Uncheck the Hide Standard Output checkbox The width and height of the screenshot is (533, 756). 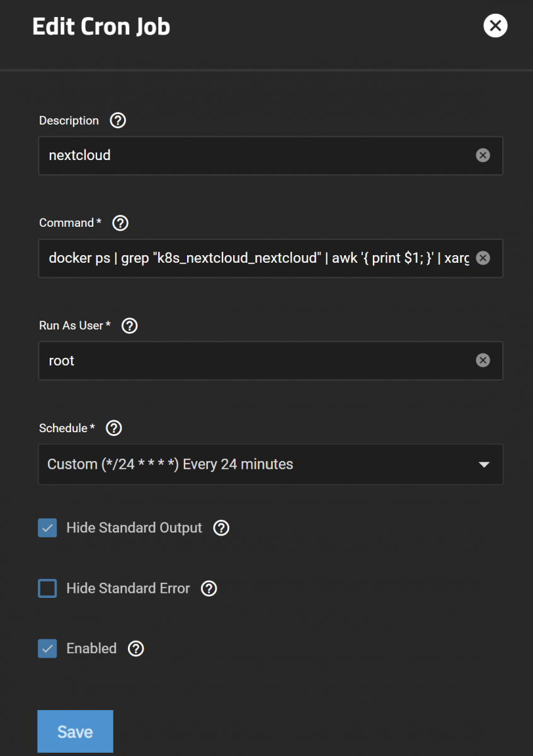click(x=47, y=527)
